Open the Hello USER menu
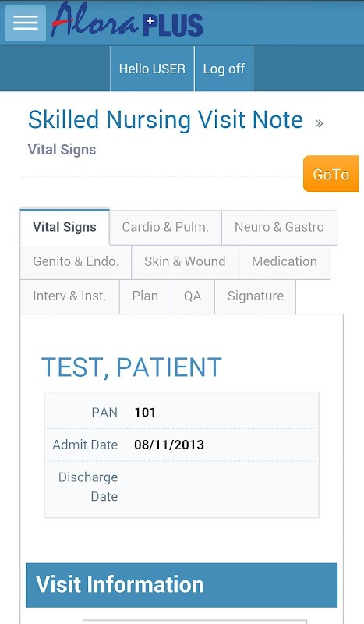 click(152, 69)
